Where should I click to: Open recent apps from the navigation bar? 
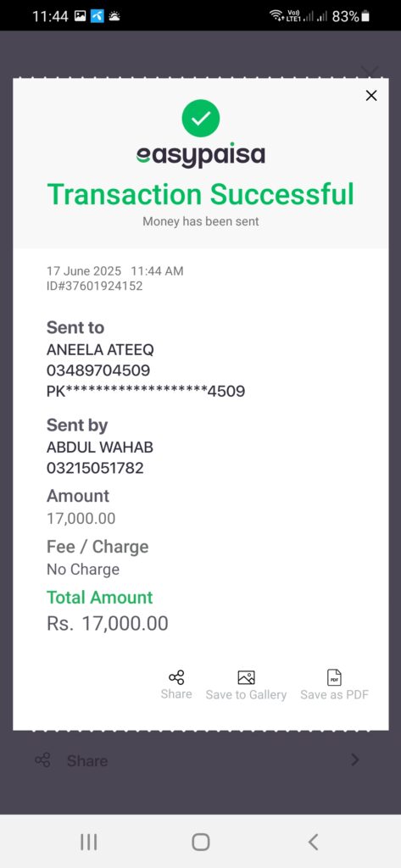pos(89,842)
